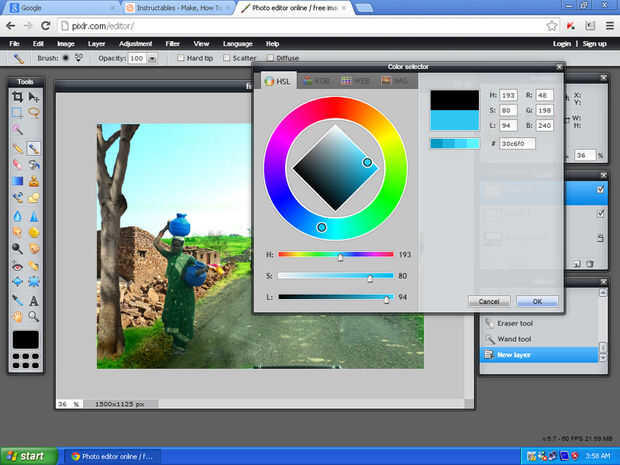Click the S saturation slider handle
The height and width of the screenshot is (465, 620).
pos(370,278)
